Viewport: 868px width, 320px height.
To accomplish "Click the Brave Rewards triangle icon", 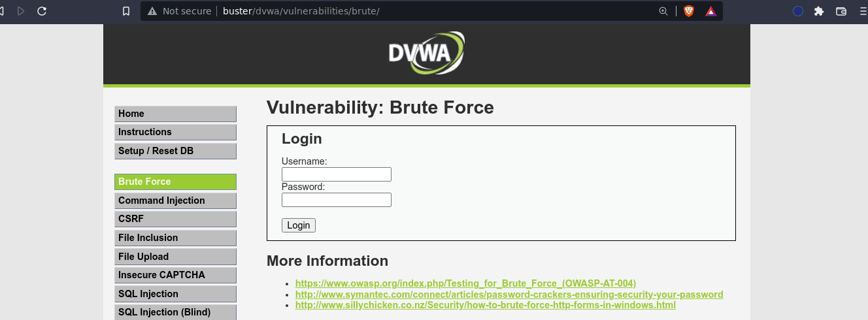I will 710,11.
